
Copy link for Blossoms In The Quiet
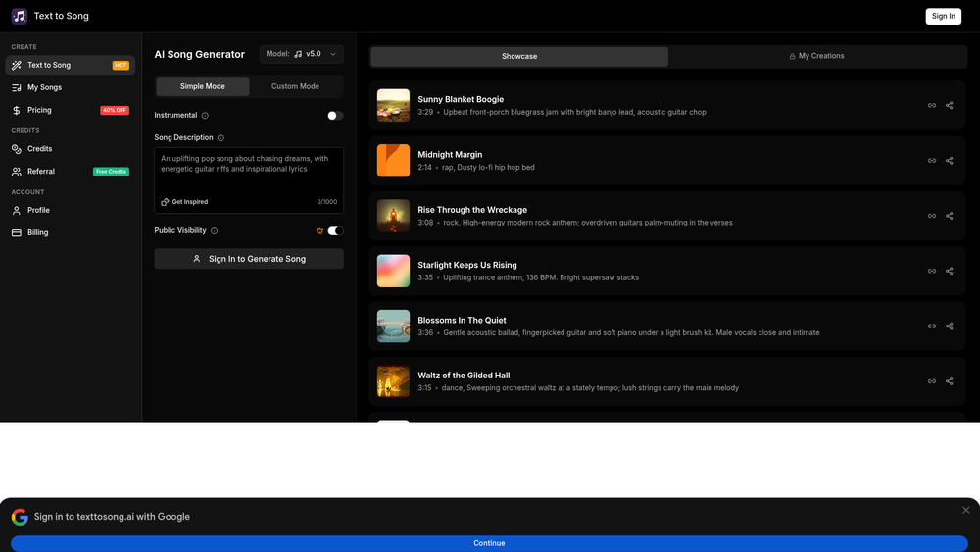pos(932,326)
